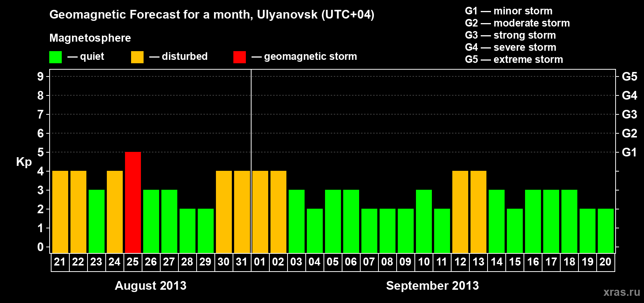This screenshot has height=303, width=644.
Task: Click the green bar for September 04
Action: [x=315, y=231]
